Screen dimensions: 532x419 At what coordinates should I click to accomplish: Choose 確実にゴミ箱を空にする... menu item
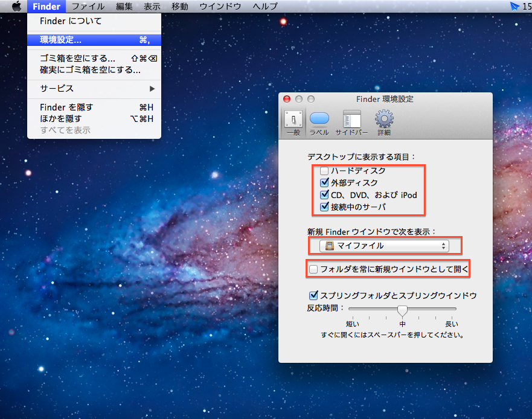tap(94, 70)
